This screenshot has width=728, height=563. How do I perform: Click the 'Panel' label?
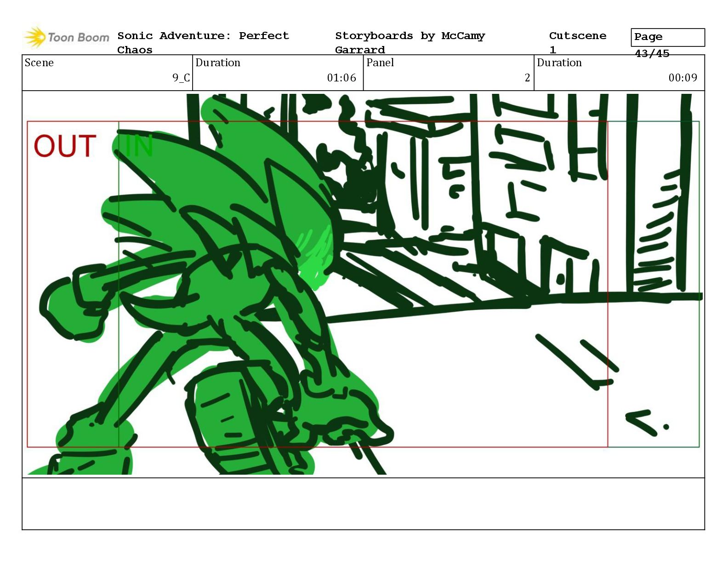click(380, 63)
